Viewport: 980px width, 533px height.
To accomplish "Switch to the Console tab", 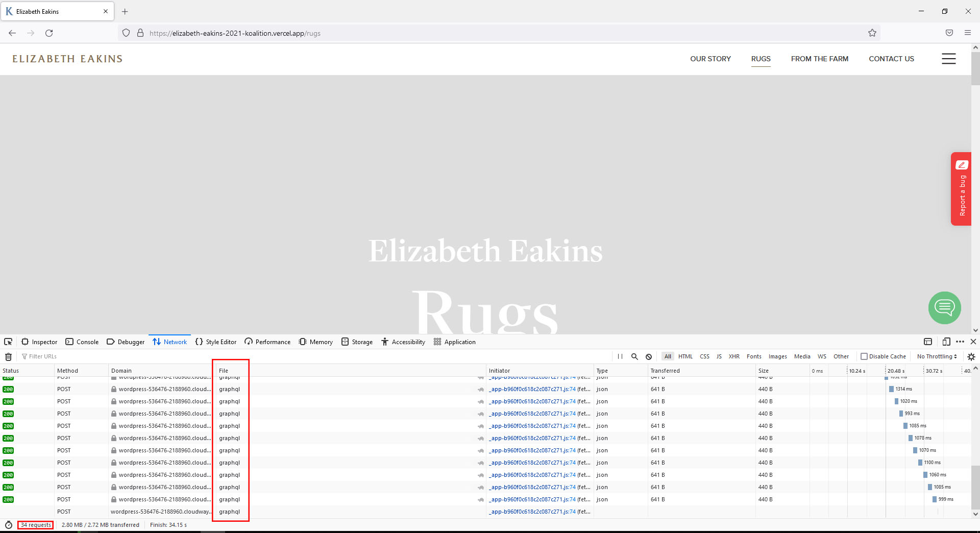I will point(82,342).
